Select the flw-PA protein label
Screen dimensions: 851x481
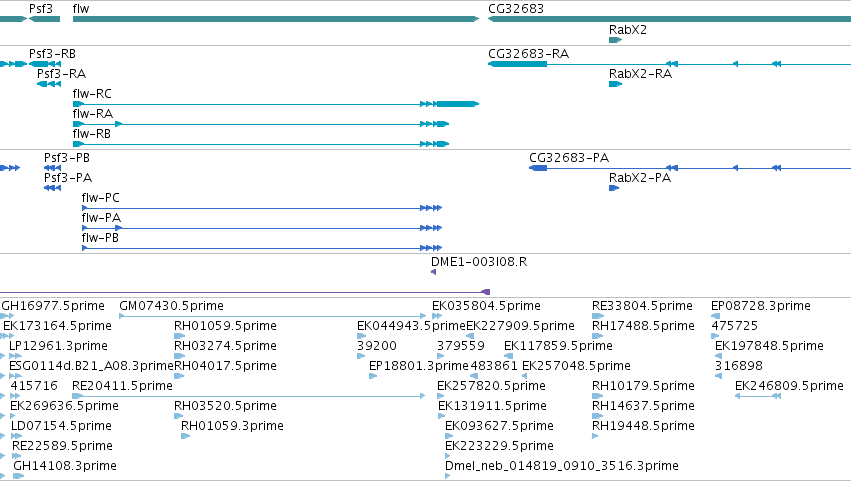point(101,218)
